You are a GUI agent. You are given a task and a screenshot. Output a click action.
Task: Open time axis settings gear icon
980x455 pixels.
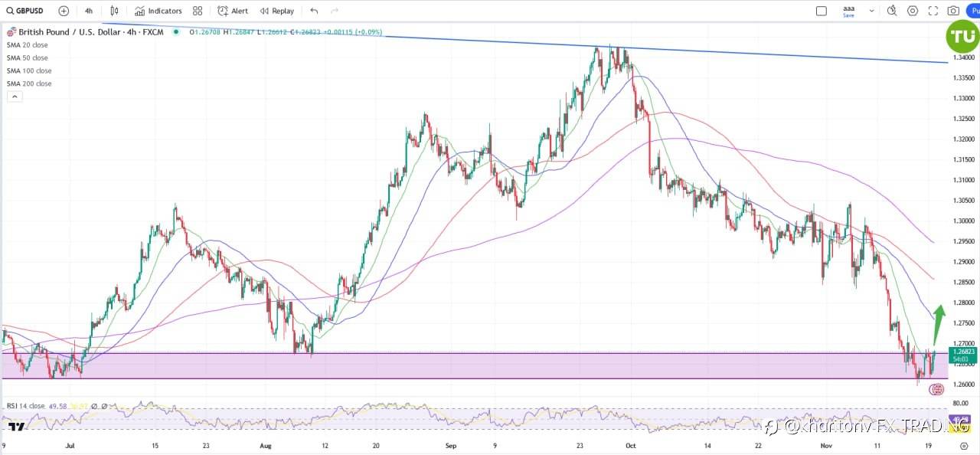[963, 445]
